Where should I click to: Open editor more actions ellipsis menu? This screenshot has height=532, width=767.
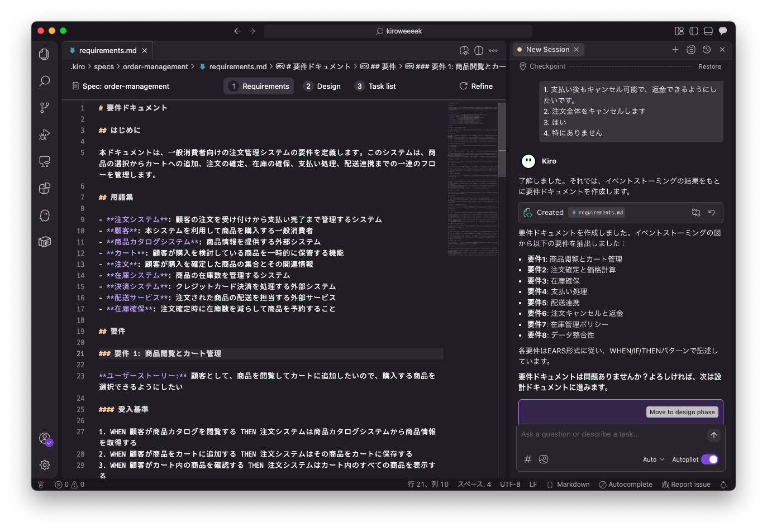tap(493, 51)
